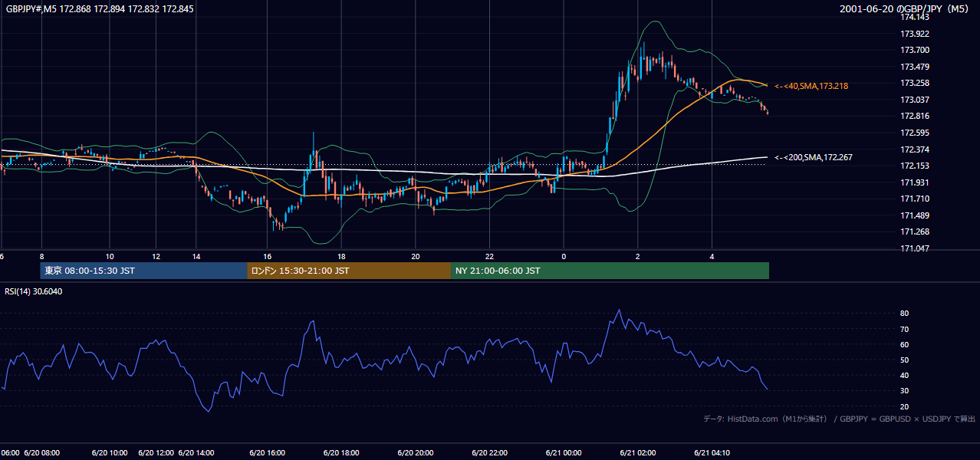The image size is (980, 460).
Task: Click the 172.816 price axis label
Action: (914, 117)
